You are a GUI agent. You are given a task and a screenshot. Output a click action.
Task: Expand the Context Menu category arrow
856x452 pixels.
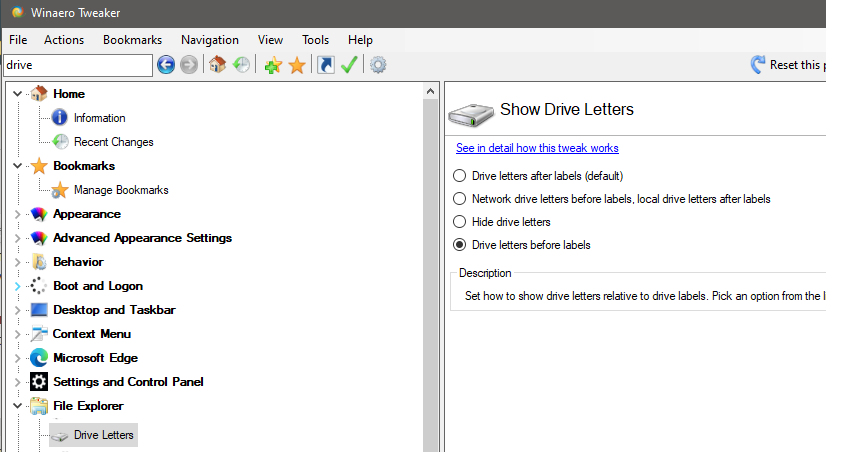[x=18, y=334]
